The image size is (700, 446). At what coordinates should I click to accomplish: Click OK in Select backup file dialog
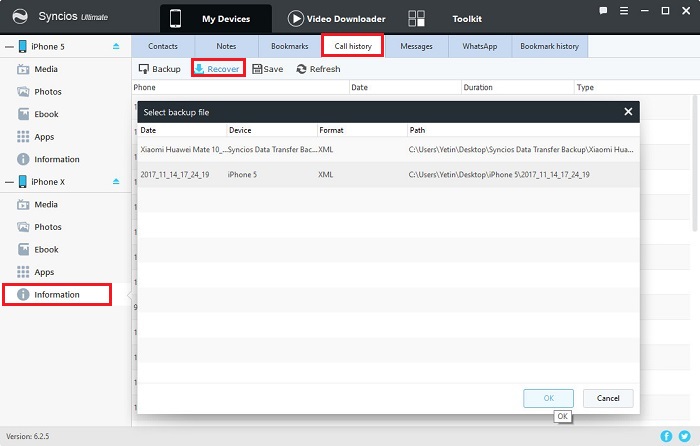(x=548, y=398)
